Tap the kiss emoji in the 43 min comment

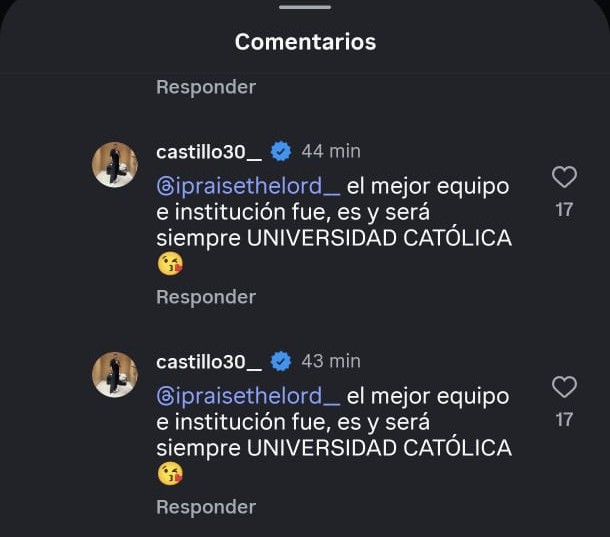click(171, 475)
